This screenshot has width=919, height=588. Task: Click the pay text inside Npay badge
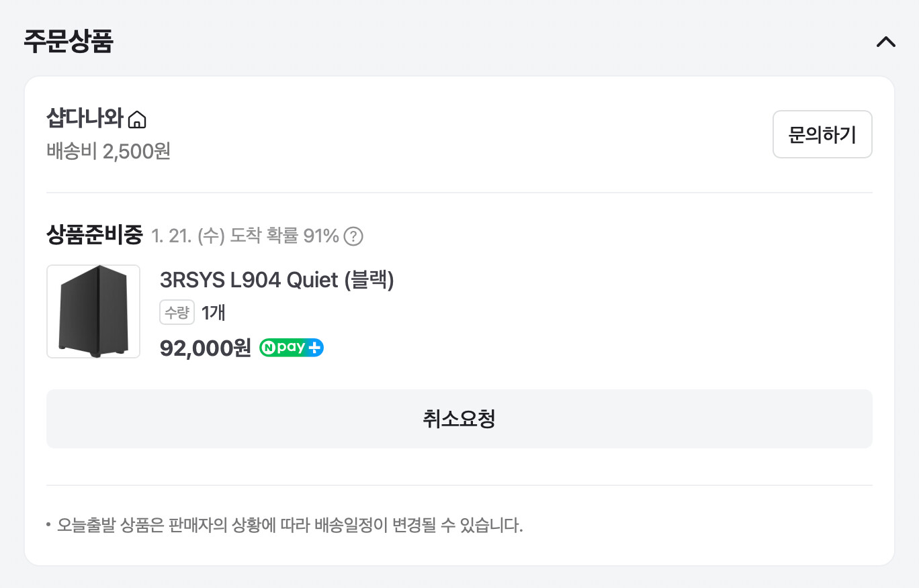tap(292, 348)
